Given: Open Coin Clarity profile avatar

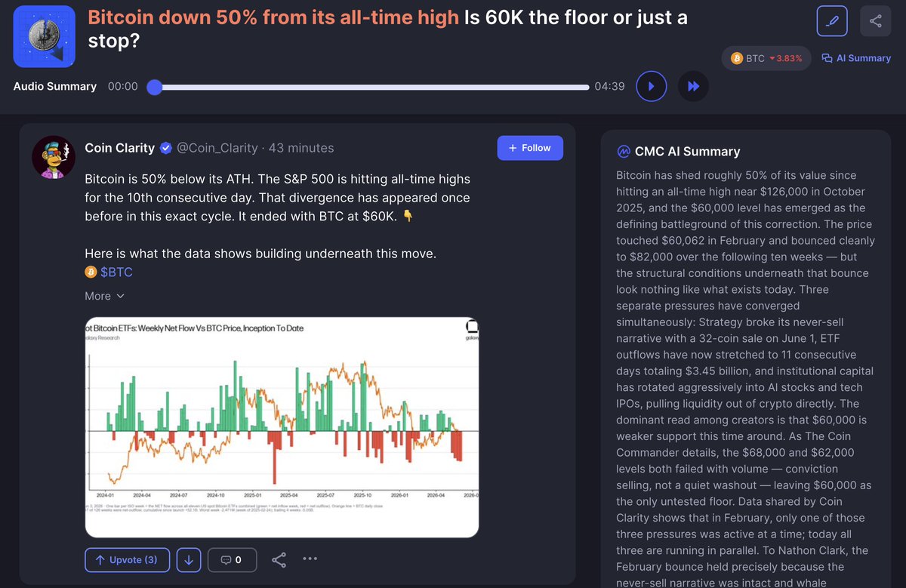Looking at the screenshot, I should (x=53, y=158).
